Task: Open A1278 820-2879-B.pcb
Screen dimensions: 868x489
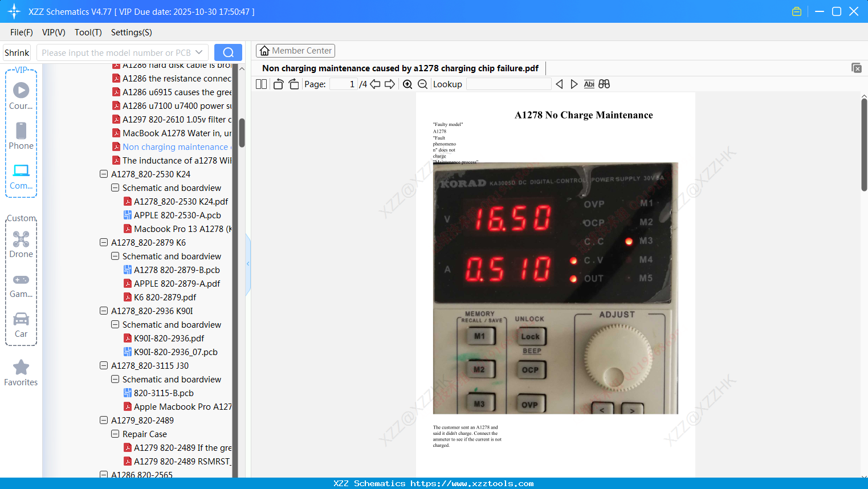Action: click(x=177, y=270)
